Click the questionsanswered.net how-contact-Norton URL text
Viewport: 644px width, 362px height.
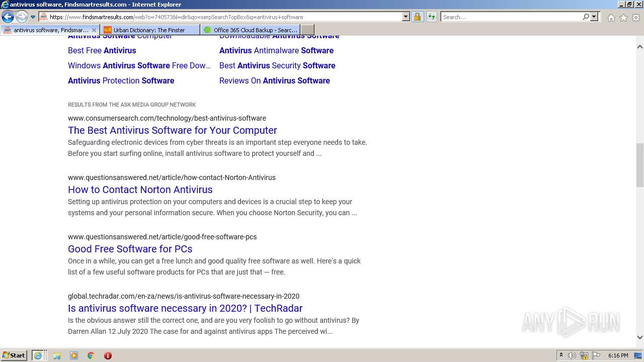[x=172, y=177]
